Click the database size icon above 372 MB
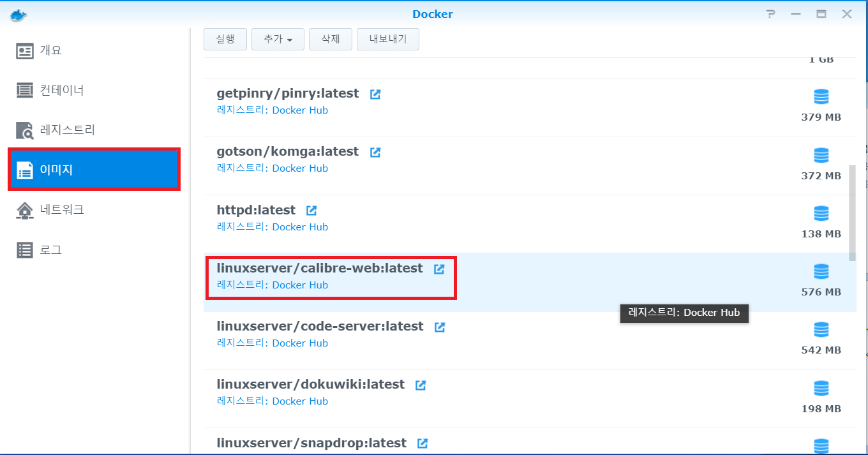 pos(821,155)
